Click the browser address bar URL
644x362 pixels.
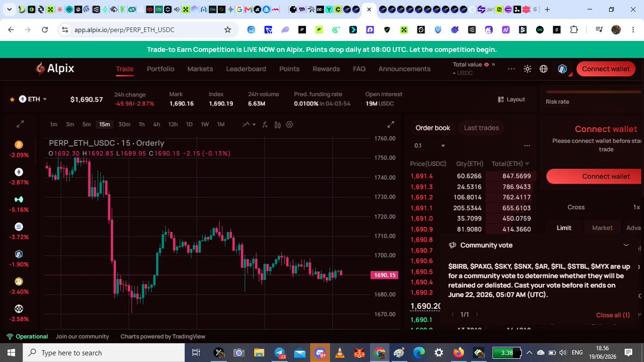(x=123, y=29)
